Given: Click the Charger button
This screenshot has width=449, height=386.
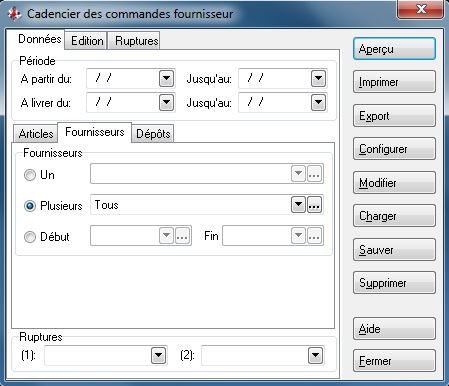Looking at the screenshot, I should (x=394, y=216).
